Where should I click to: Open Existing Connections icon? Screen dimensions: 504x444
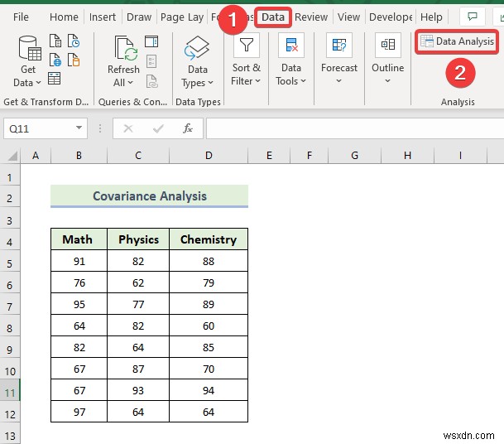74,60
